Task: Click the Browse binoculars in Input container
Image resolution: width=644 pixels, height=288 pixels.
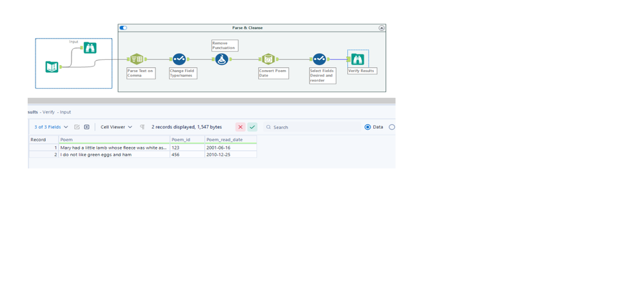Action: point(90,48)
